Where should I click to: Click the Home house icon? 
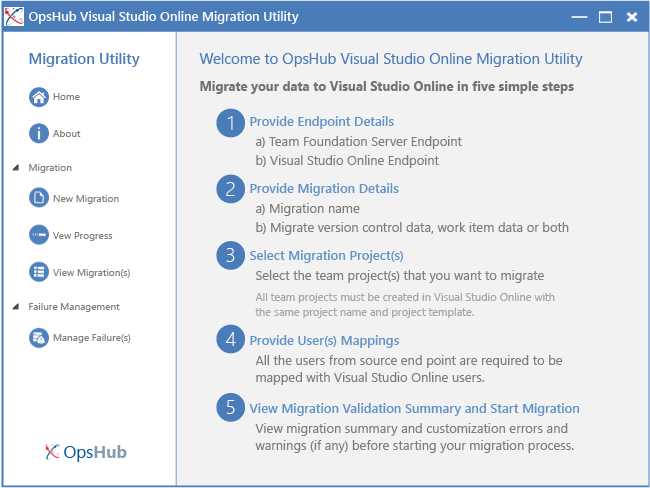39,97
